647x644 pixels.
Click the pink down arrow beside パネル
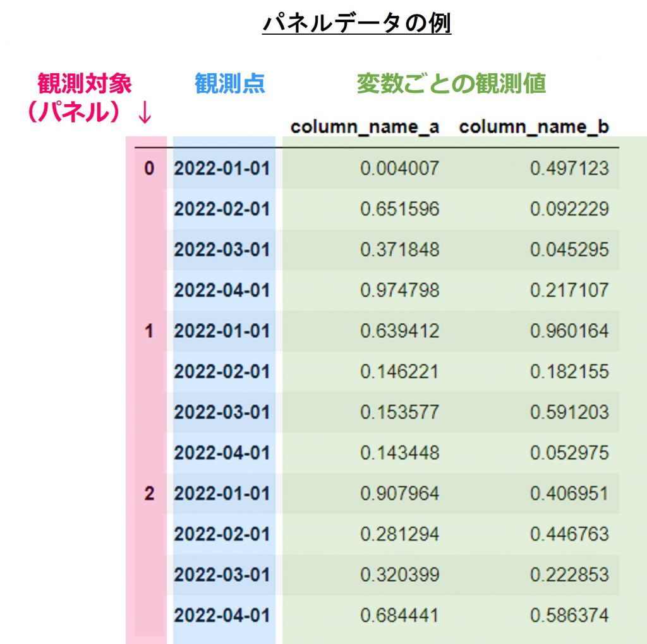(x=145, y=113)
